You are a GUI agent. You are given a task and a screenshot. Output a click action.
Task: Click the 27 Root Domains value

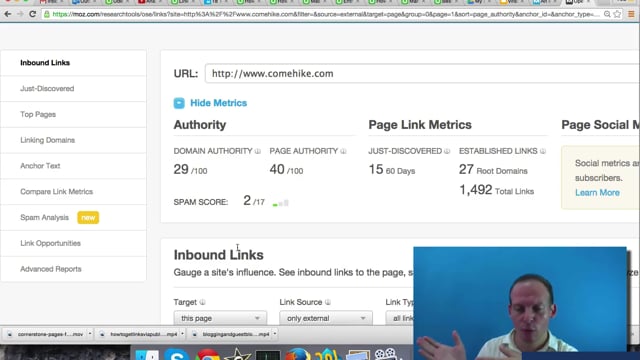coord(493,169)
